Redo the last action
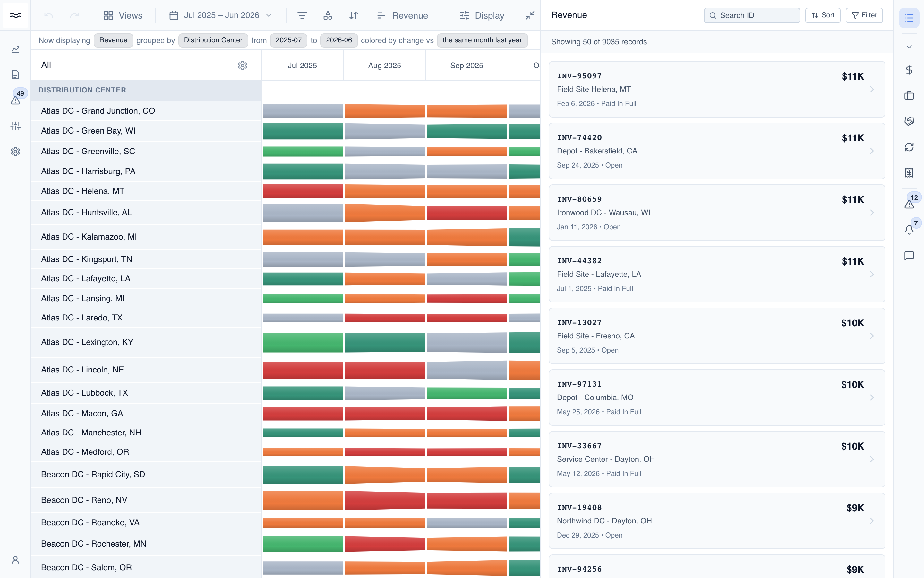 (74, 15)
